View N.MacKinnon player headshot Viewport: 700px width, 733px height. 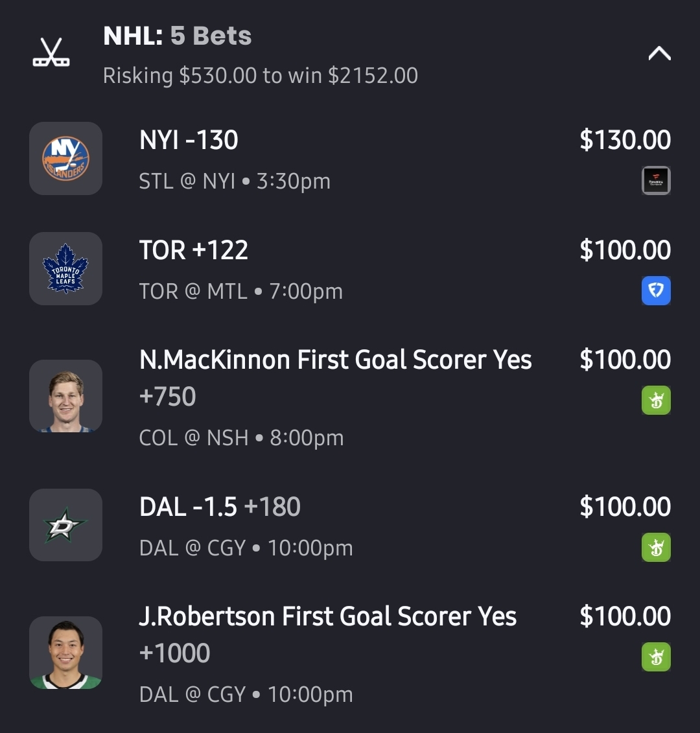click(x=65, y=396)
